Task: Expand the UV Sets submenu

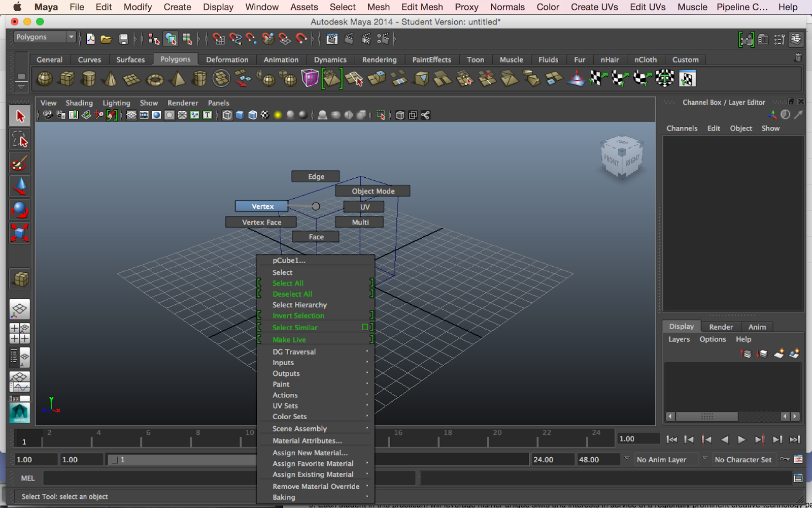Action: coord(316,406)
